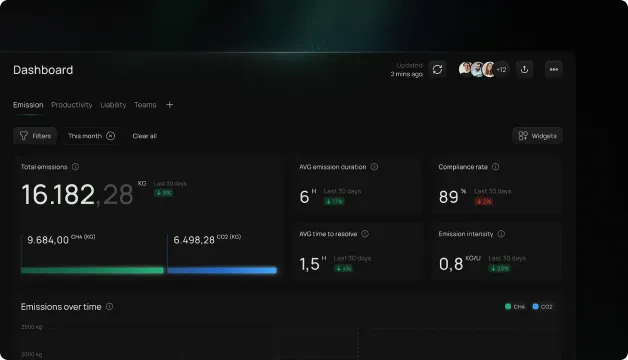This screenshot has height=360, width=628.
Task: View info for AVG time to resolve
Action: coord(365,233)
